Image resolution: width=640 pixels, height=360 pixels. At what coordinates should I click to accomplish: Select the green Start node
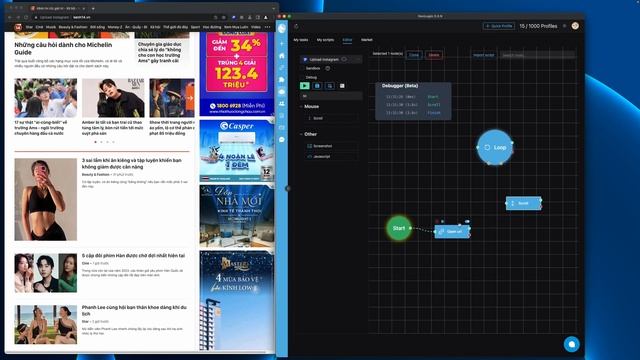(399, 228)
